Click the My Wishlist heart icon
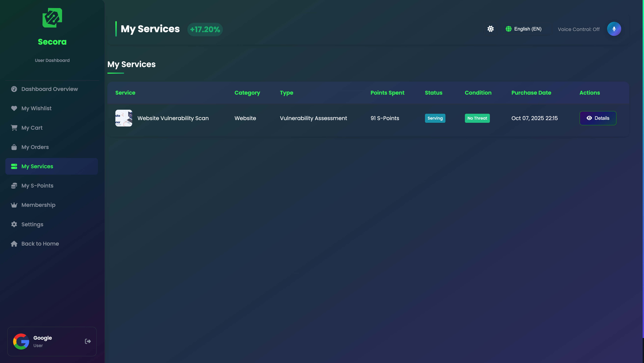 14,108
